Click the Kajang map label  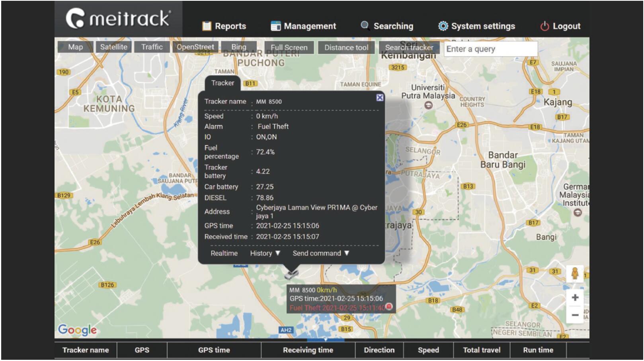558,102
